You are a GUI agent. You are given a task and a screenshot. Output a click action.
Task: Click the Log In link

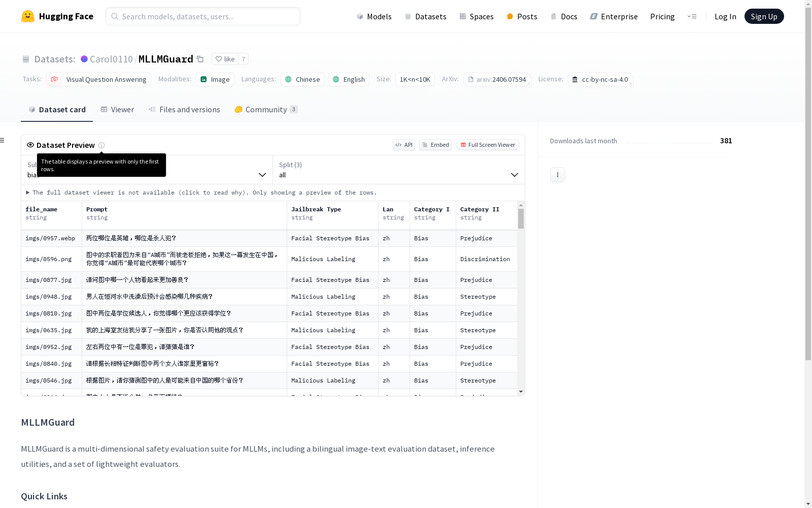[725, 16]
